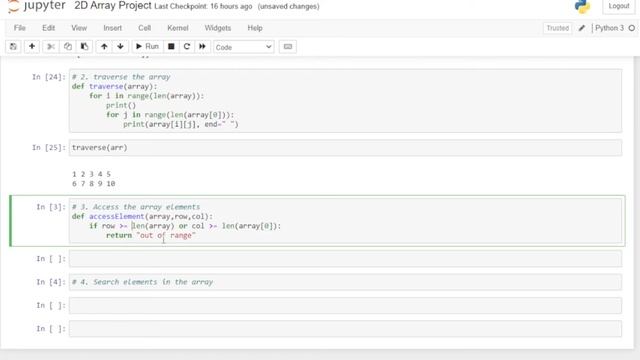
Task: Click output row 1 2 3 4 5
Action: point(91,174)
